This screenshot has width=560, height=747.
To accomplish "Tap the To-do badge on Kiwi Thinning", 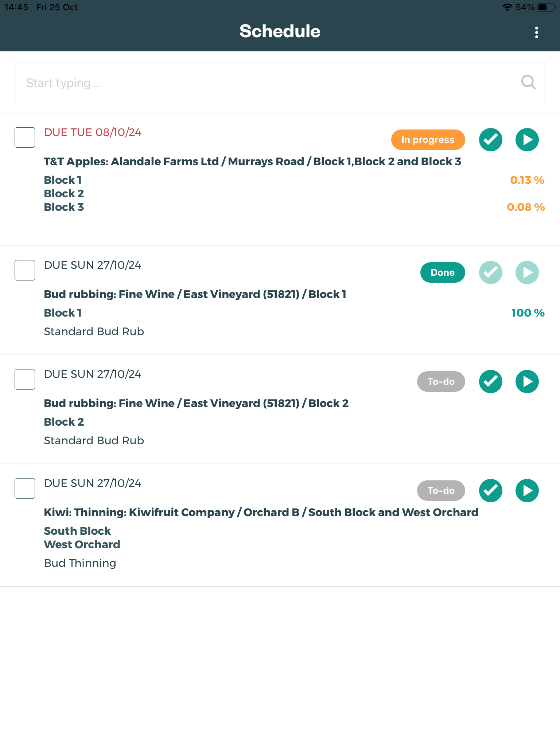I will click(x=441, y=491).
